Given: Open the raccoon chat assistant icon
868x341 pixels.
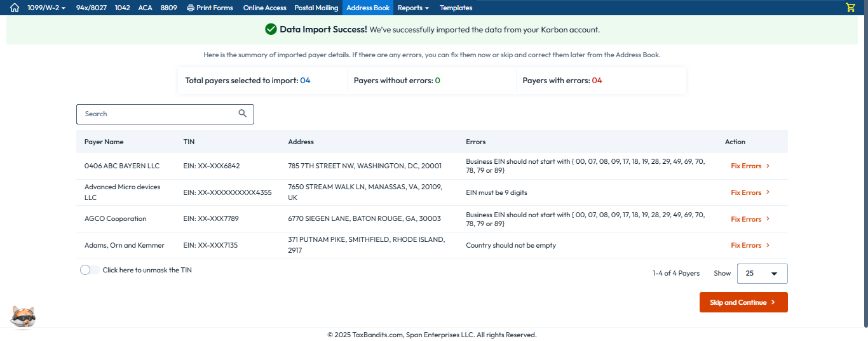Looking at the screenshot, I should coord(24,316).
